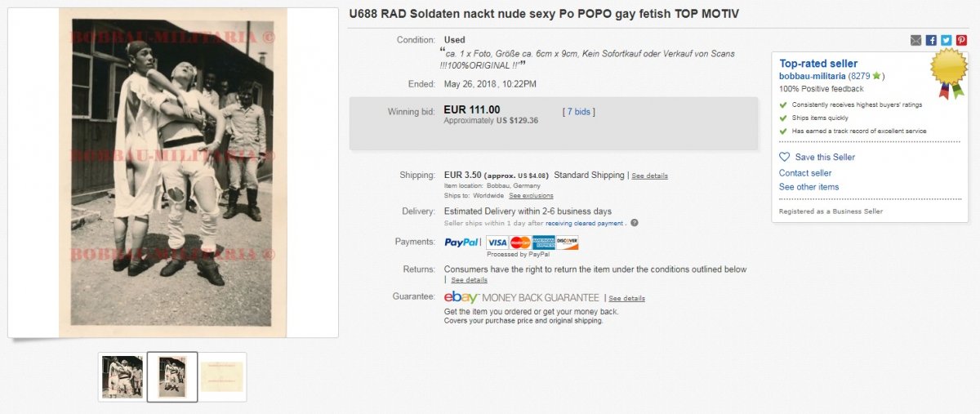Click the heart icon to save seller

pyautogui.click(x=785, y=157)
